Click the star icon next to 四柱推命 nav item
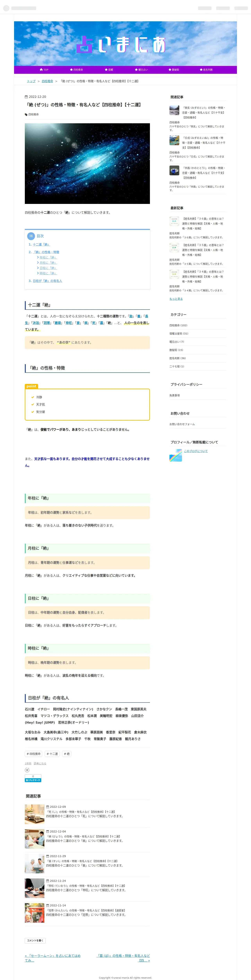Image resolution: width=251 pixels, height=980 pixels. coord(71,70)
